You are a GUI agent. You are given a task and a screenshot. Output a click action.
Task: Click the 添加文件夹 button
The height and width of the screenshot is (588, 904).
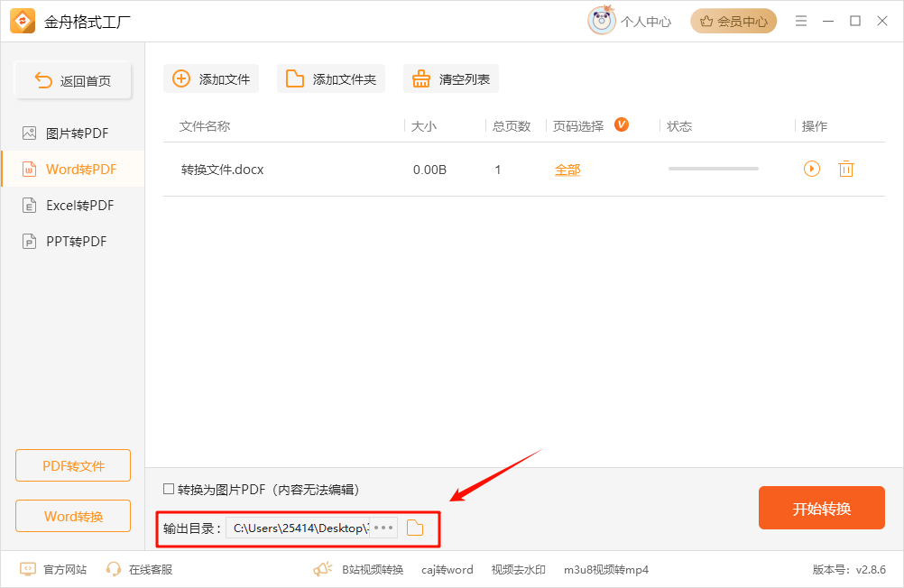pos(331,79)
